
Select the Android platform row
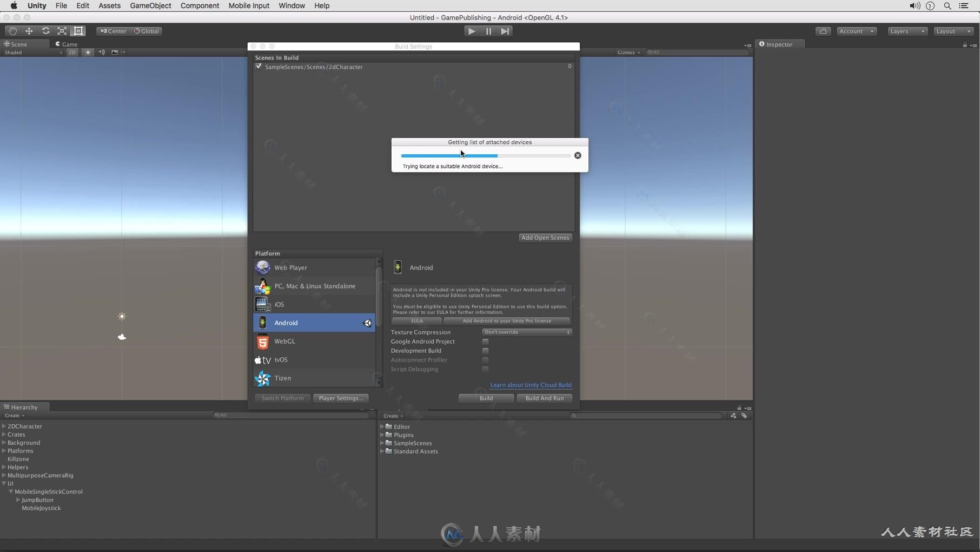314,323
